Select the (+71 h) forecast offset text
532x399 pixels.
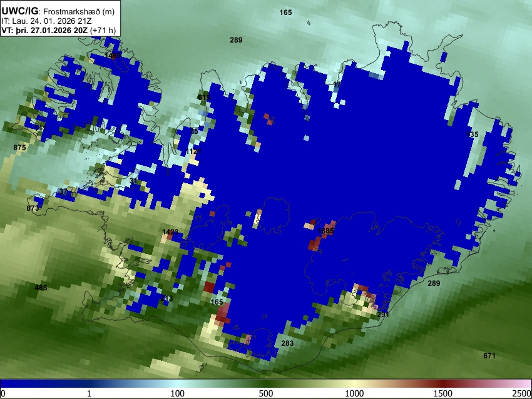pyautogui.click(x=103, y=30)
